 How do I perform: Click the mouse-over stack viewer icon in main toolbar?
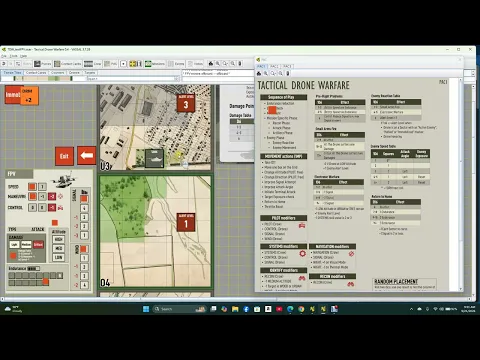(240, 64)
